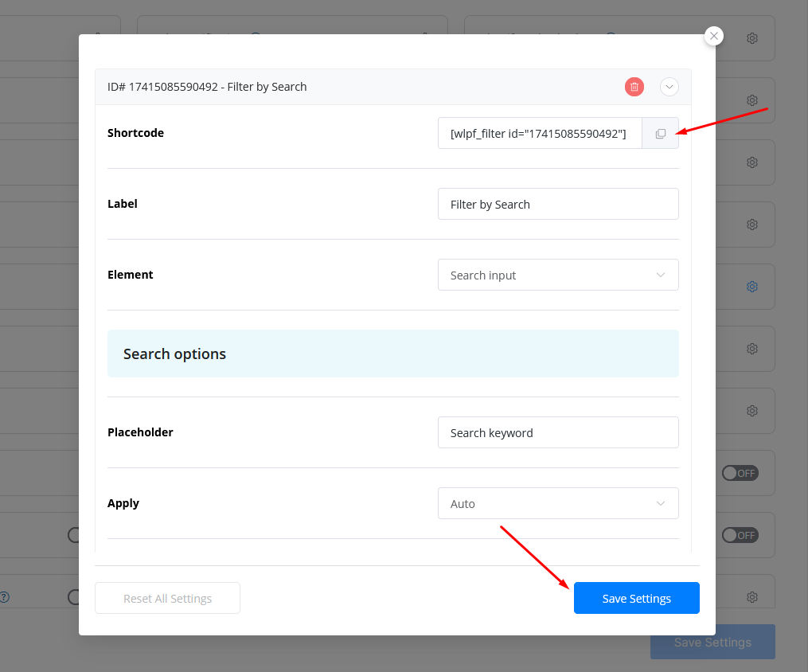Enable the upper OFF toggle switch
Viewport: 808px width, 672px height.
click(740, 473)
